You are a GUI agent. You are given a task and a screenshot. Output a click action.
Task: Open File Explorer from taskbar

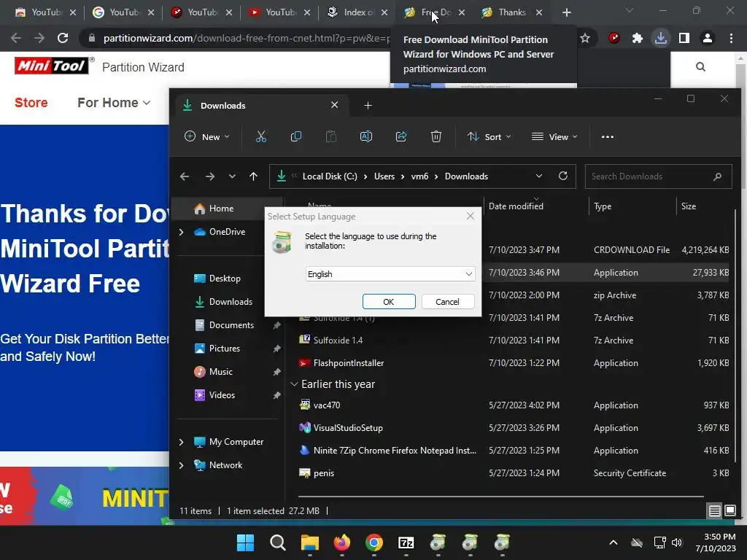click(x=309, y=542)
